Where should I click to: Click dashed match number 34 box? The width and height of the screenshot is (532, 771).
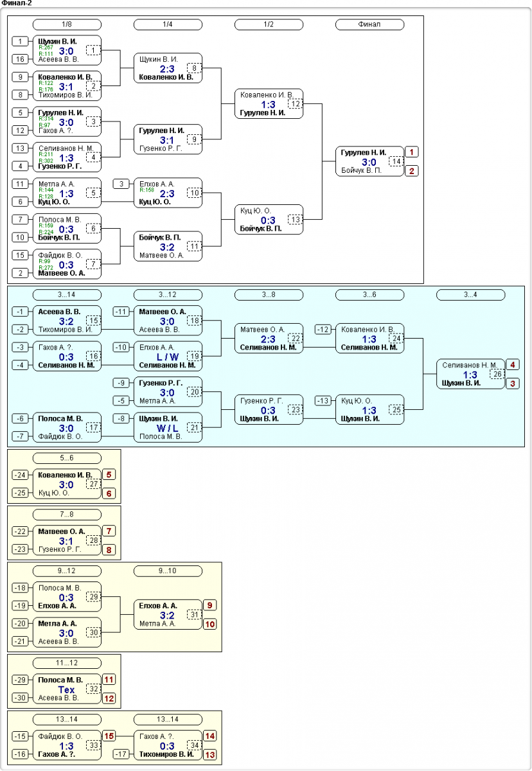point(195,745)
